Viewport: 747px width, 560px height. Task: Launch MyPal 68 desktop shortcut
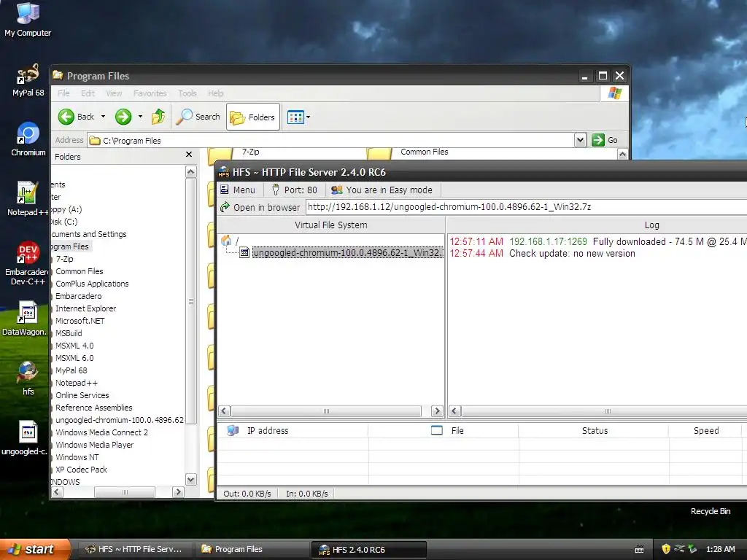28,80
